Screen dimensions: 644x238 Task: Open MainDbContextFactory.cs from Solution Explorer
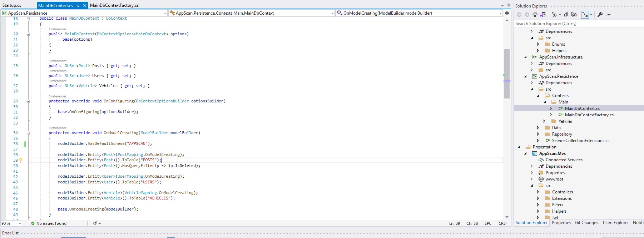coord(589,115)
